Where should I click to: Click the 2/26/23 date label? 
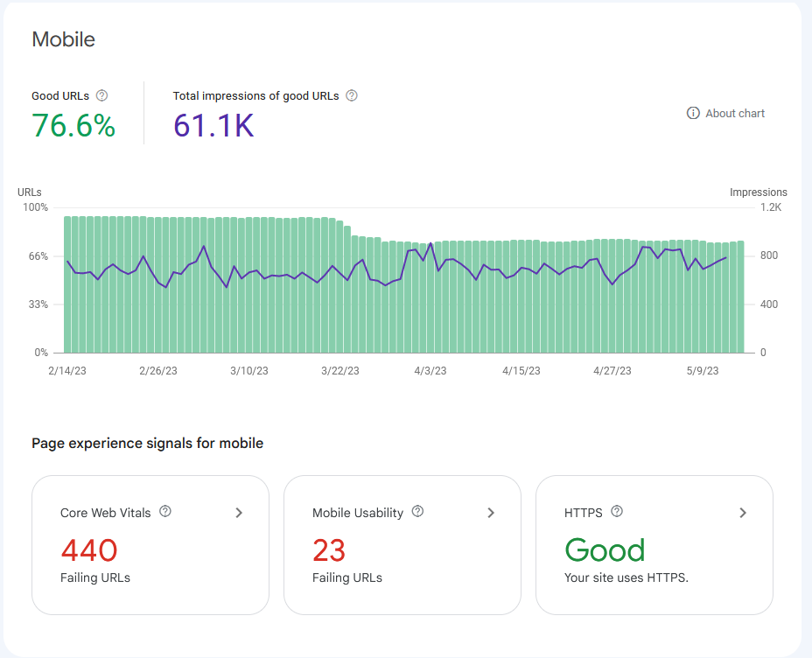pyautogui.click(x=158, y=371)
